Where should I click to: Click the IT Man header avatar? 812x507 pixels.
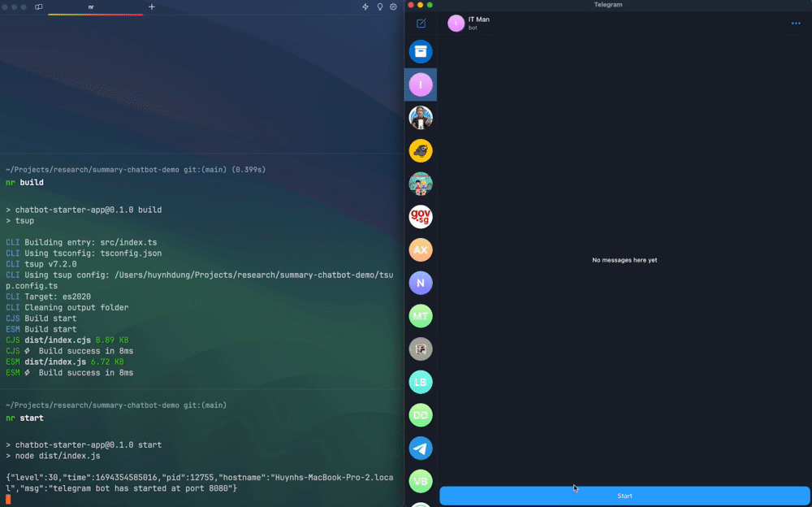click(x=456, y=24)
